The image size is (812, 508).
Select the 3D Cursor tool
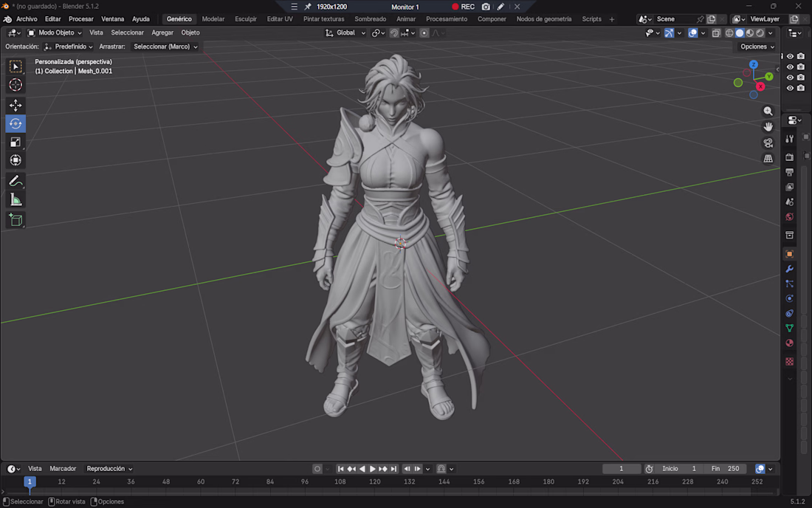pyautogui.click(x=16, y=85)
